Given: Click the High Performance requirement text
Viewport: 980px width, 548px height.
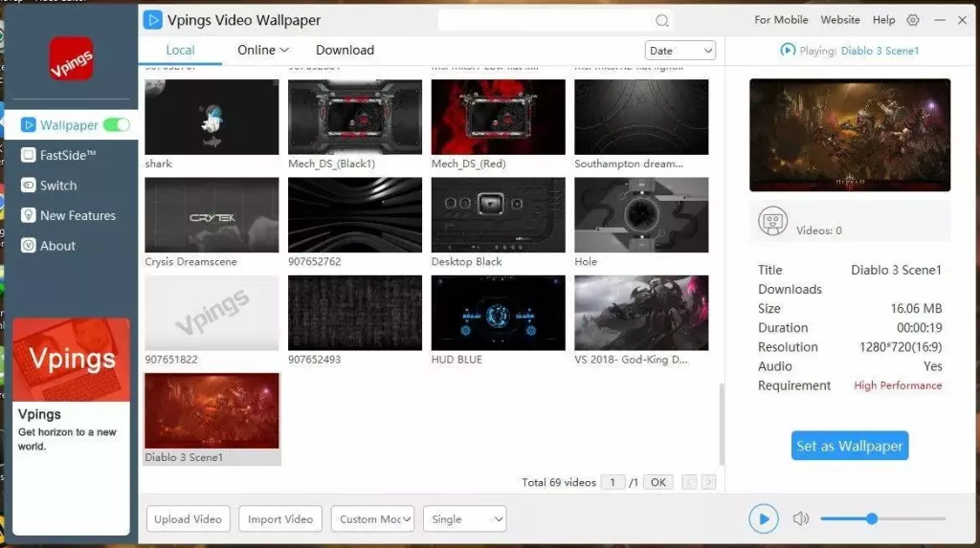Looking at the screenshot, I should tap(898, 385).
